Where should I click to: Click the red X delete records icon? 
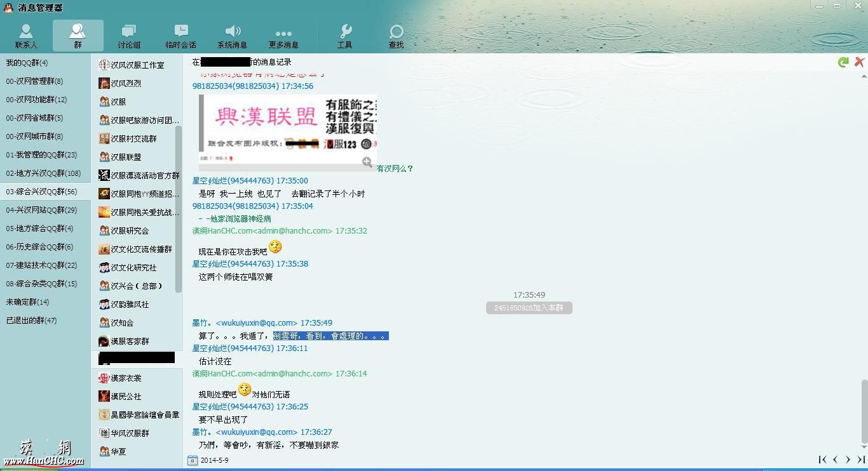[859, 62]
